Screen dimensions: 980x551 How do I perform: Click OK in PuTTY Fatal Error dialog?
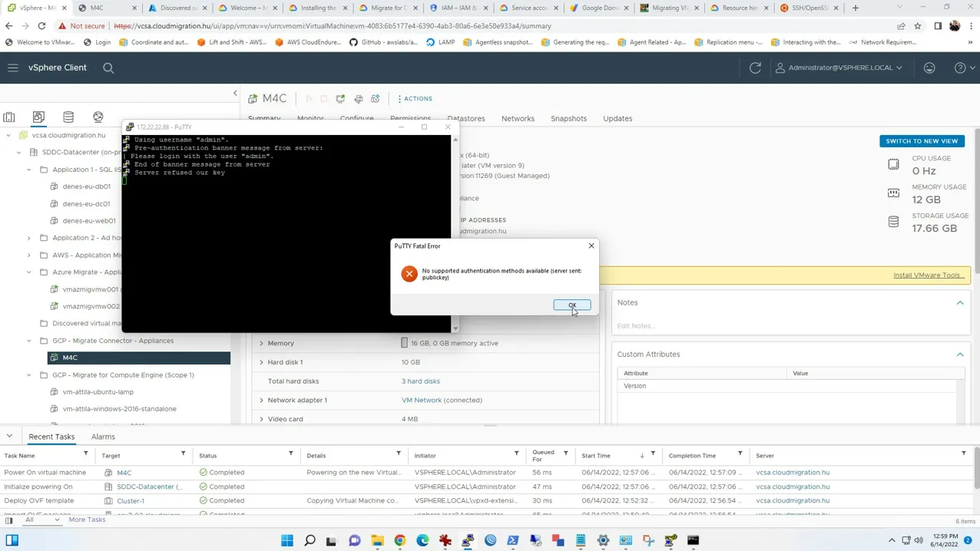(572, 305)
